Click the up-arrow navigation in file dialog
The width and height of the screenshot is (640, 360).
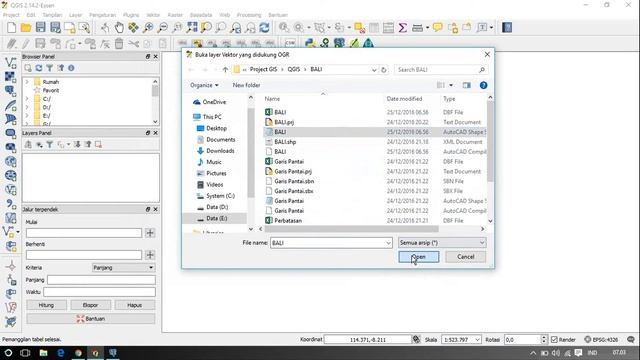click(x=225, y=70)
